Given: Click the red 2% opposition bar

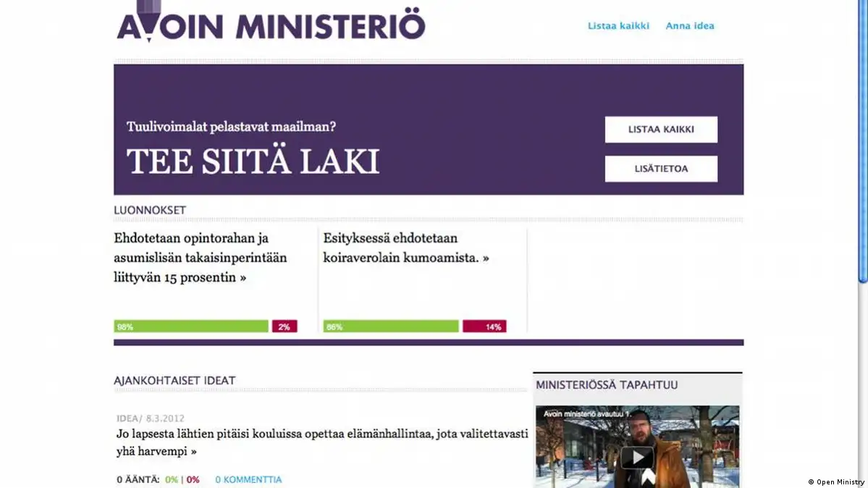Looking at the screenshot, I should [285, 327].
